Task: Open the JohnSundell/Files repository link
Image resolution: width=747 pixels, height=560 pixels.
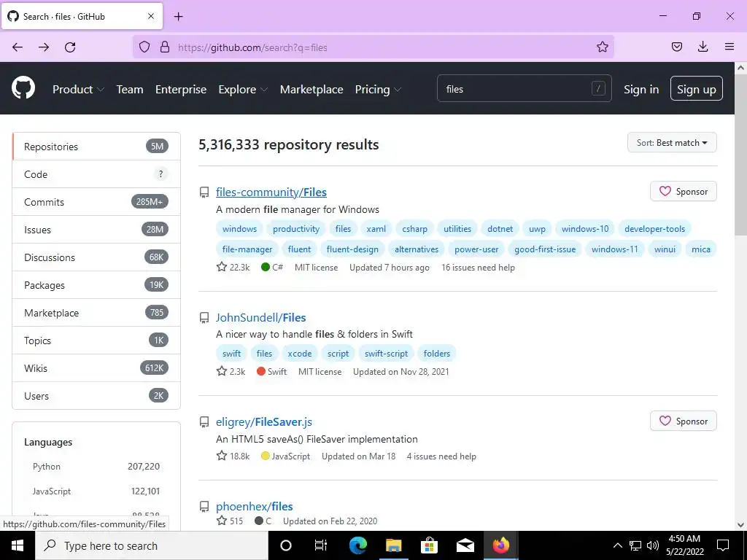Action: click(x=260, y=317)
